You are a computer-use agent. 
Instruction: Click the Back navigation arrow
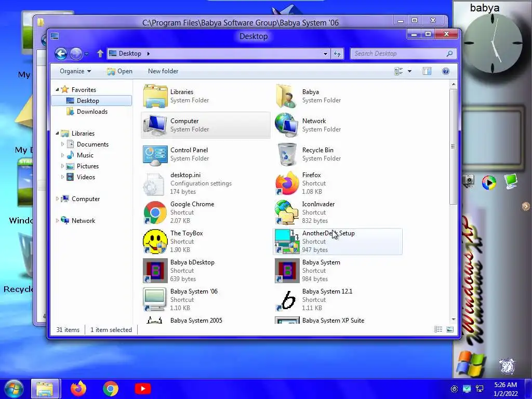click(x=61, y=54)
